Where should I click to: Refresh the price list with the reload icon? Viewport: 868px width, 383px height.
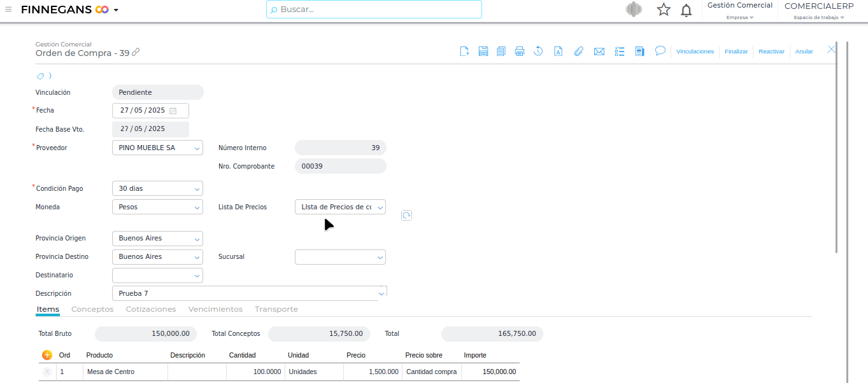406,216
